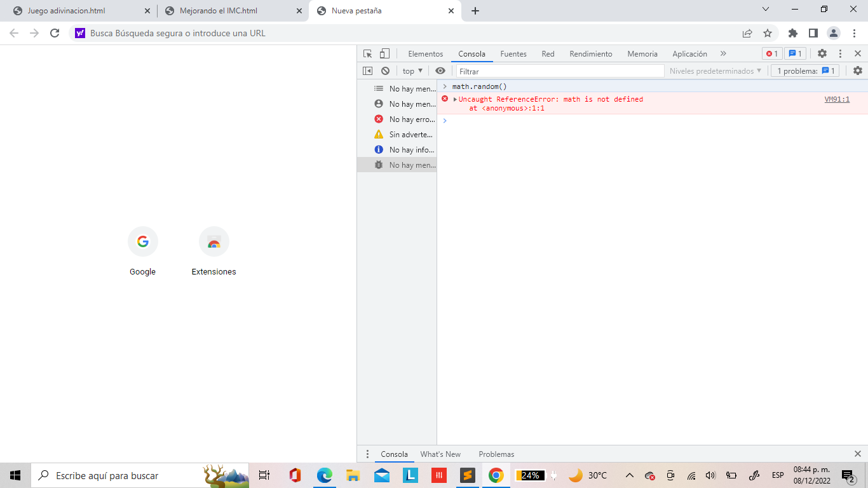The height and width of the screenshot is (488, 868).
Task: Launch Microsoft Edge from the taskbar
Action: [325, 475]
